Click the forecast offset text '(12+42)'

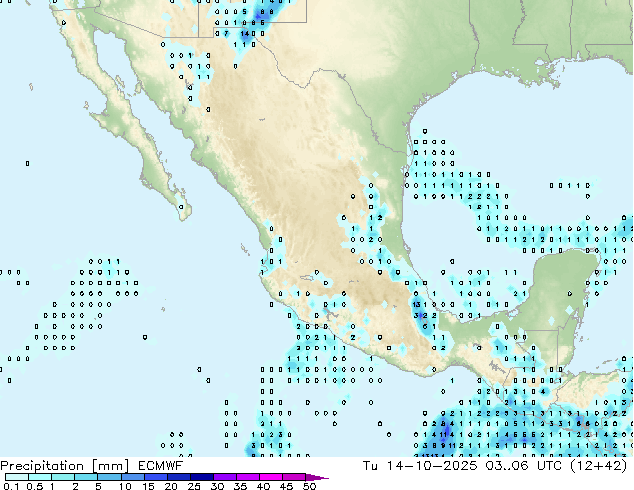point(598,466)
